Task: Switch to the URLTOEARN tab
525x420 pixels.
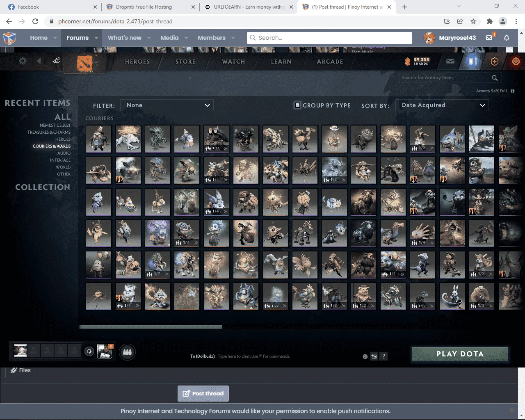Action: coord(248,7)
